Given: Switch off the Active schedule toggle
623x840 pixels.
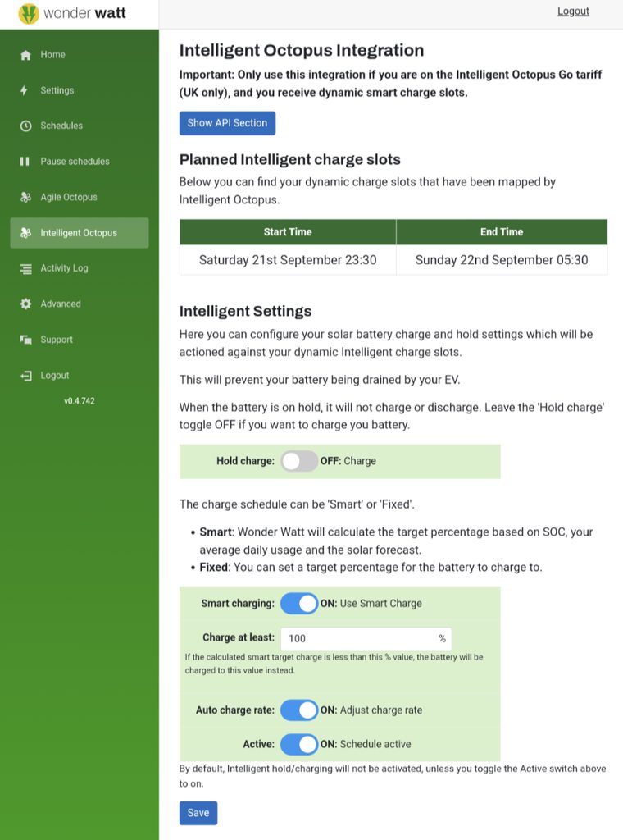Looking at the screenshot, I should [x=299, y=744].
